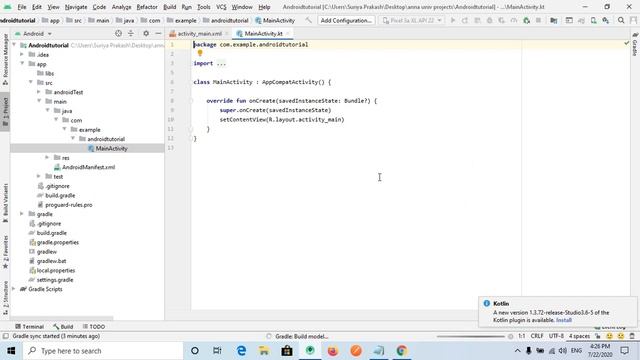Screen dimensions: 640x360
Task: Select gradle.properties in project tree
Action: click(54, 242)
